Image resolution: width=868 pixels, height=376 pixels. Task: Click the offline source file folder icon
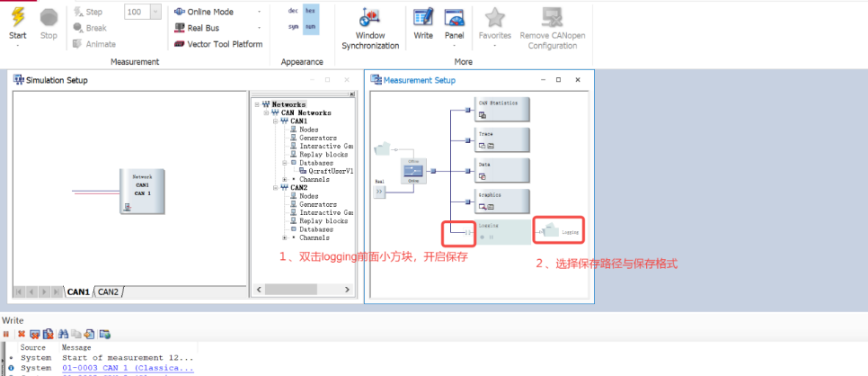(383, 149)
